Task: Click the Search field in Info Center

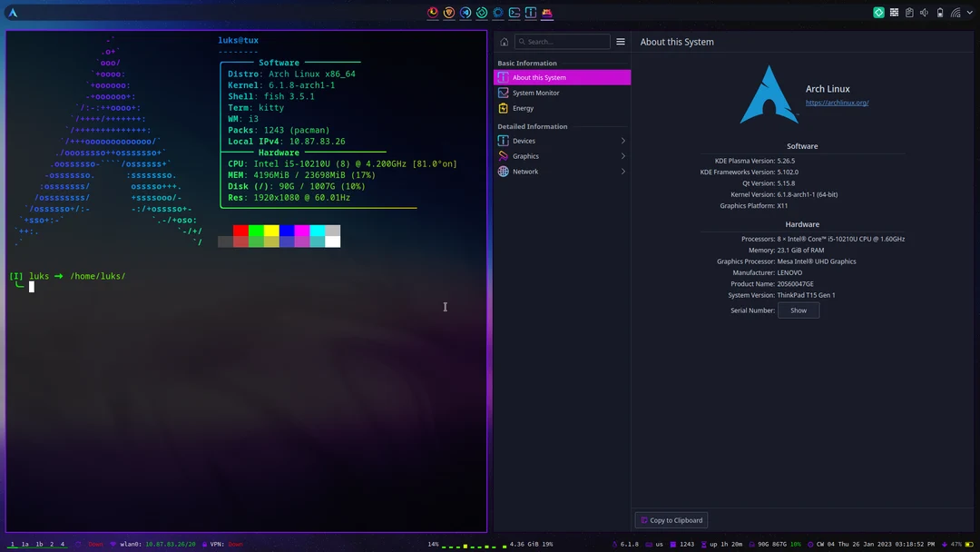Action: 561,41
